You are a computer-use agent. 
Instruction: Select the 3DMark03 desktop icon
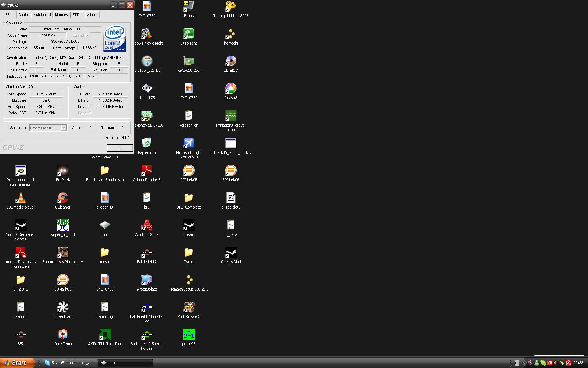point(63,283)
